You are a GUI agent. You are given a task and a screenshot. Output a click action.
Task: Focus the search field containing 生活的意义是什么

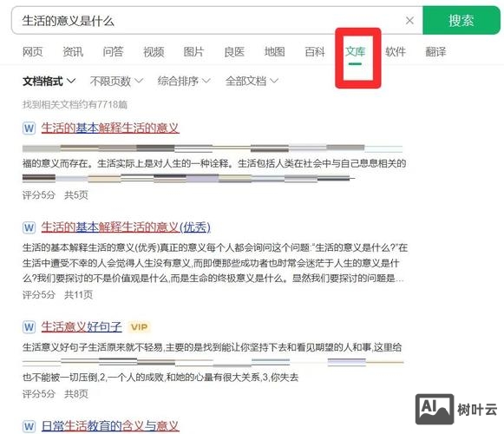pyautogui.click(x=217, y=20)
